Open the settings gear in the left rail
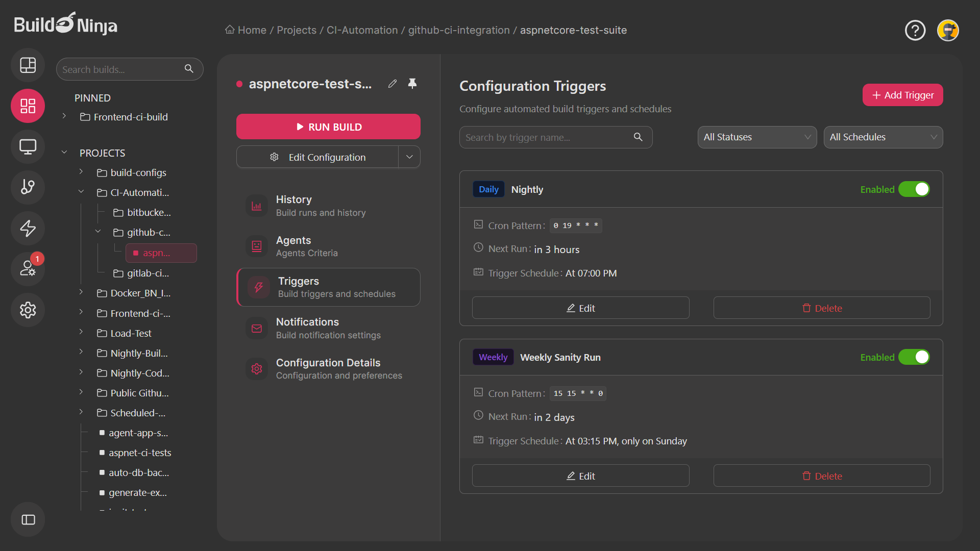 [28, 310]
